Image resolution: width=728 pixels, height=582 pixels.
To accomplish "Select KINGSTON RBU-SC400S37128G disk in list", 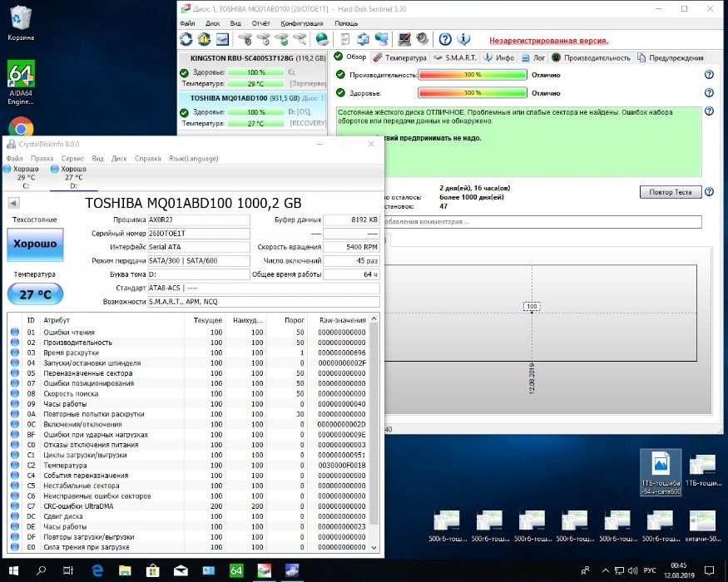I will click(253, 71).
